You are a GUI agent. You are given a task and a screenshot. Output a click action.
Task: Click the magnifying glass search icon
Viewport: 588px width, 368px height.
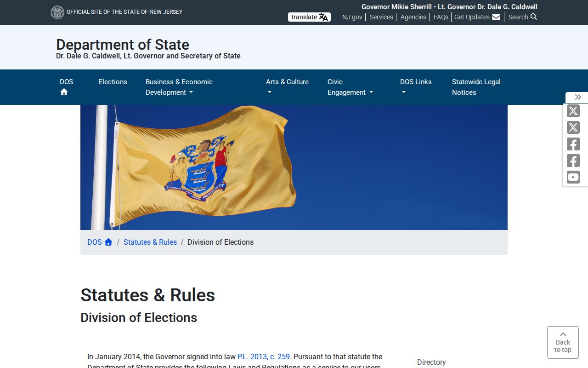click(533, 17)
